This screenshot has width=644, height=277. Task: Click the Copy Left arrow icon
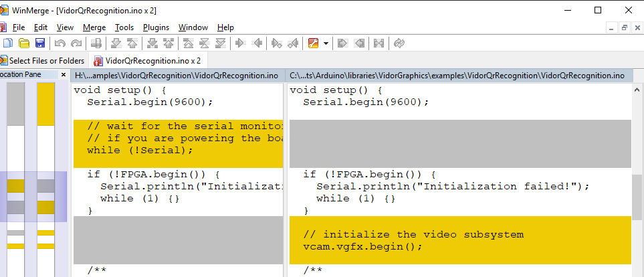tap(257, 43)
